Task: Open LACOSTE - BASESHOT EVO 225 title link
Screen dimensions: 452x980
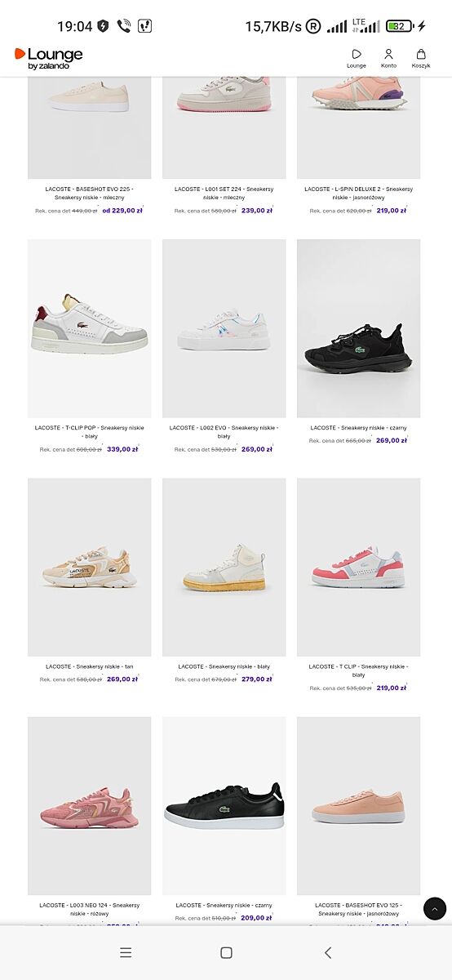Action: (90, 193)
